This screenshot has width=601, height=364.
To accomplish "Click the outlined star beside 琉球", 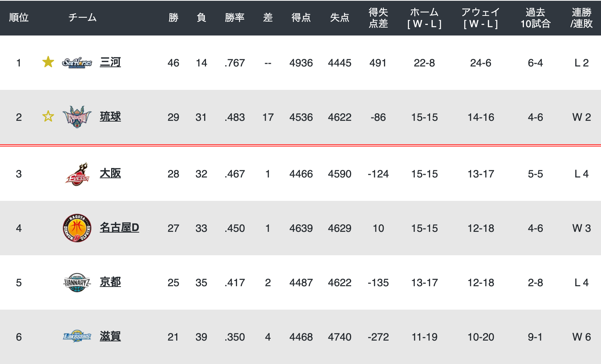I will (48, 116).
